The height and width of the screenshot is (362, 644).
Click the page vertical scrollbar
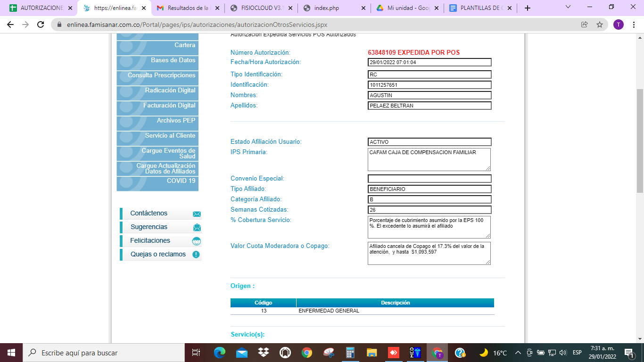[x=640, y=141]
